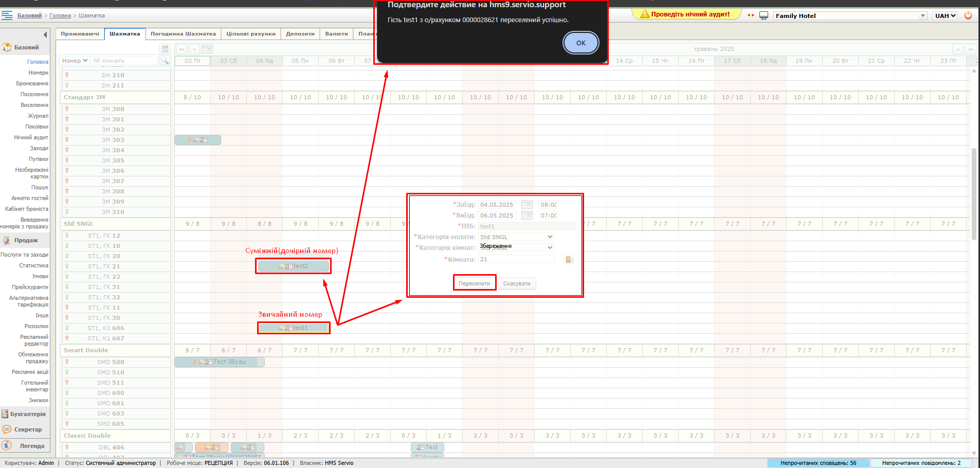Open the Family Hotel dropdown
The image size is (980, 468).
pyautogui.click(x=849, y=16)
